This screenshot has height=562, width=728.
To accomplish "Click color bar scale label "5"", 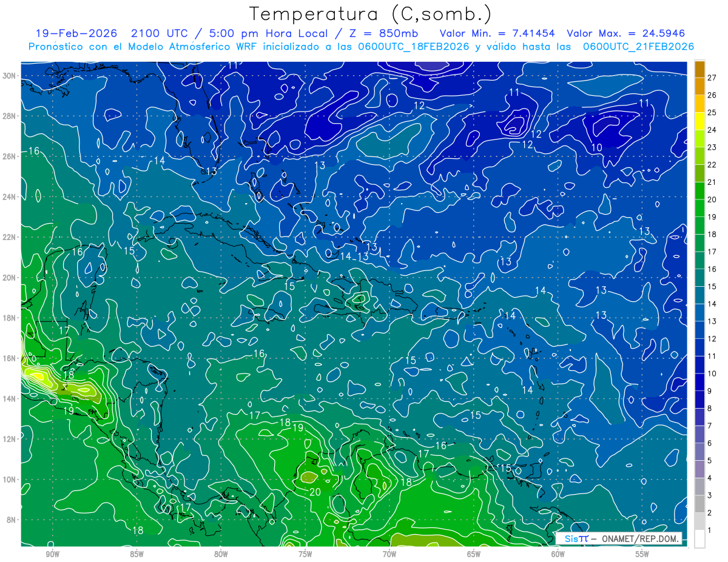I will click(x=710, y=461).
